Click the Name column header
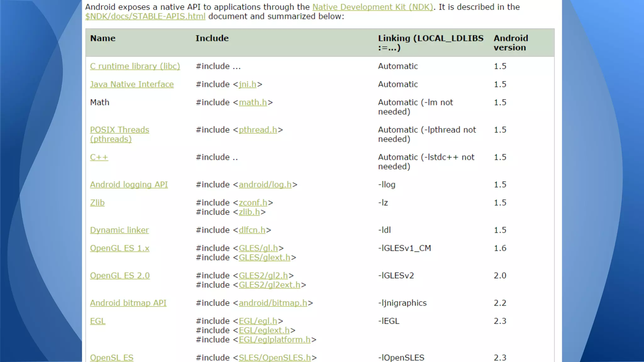644x362 pixels. coord(103,38)
